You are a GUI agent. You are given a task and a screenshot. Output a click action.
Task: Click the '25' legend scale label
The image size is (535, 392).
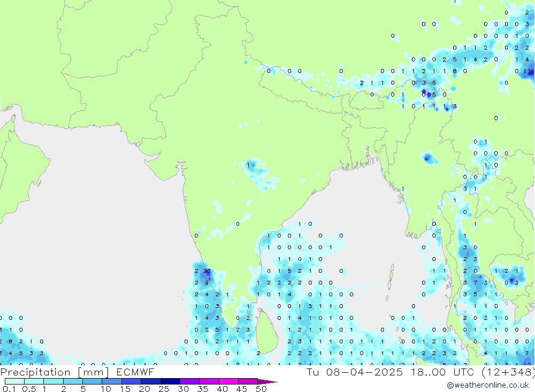pos(164,389)
